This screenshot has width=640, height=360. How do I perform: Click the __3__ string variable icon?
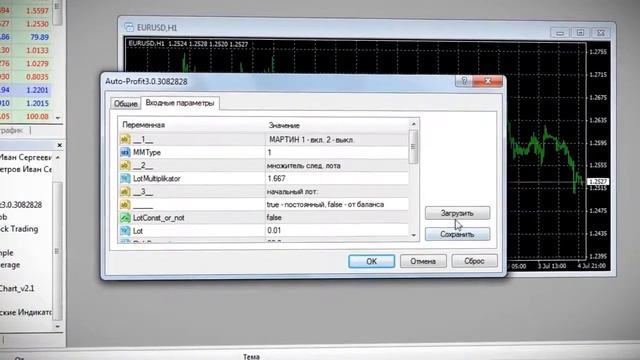125,191
